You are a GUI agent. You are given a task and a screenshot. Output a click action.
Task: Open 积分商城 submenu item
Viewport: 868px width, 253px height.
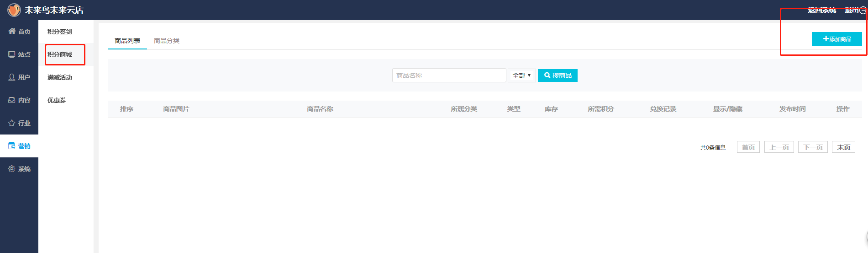point(60,54)
